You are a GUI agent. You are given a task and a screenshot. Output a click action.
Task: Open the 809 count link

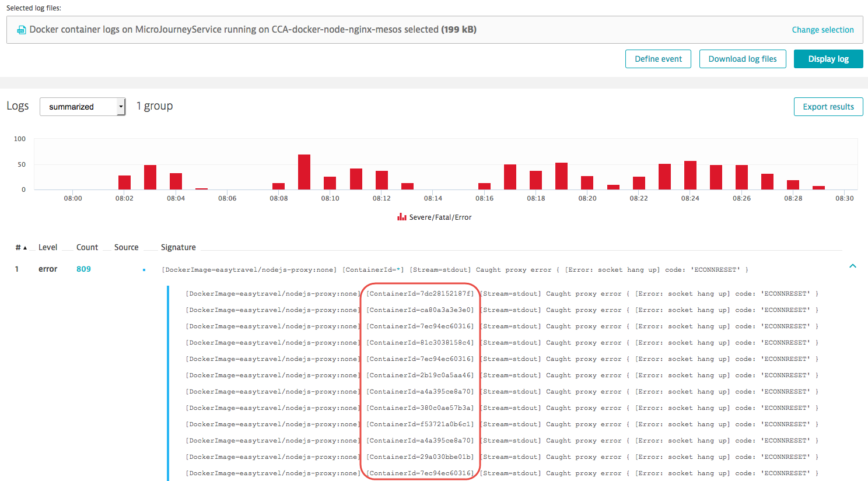[83, 269]
